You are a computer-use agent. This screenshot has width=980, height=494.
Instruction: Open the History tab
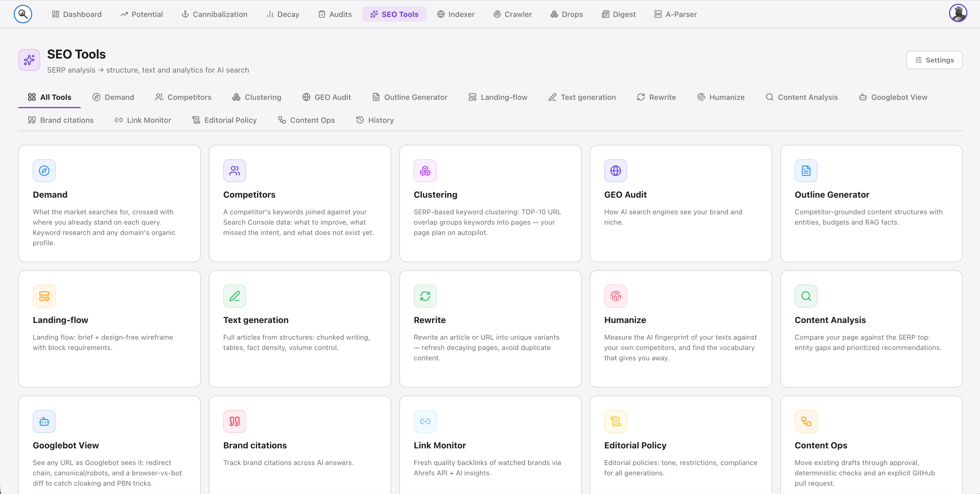(375, 120)
